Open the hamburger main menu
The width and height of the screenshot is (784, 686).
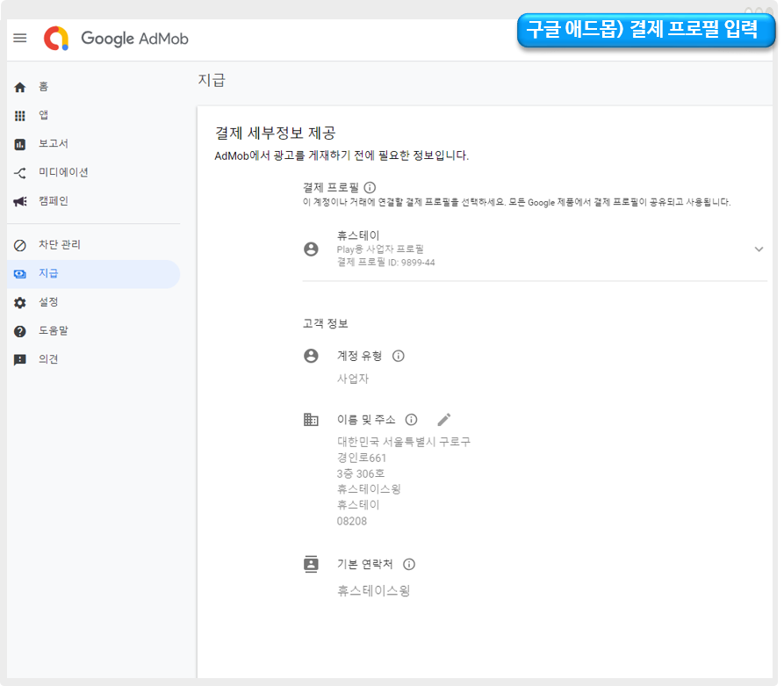click(x=20, y=39)
